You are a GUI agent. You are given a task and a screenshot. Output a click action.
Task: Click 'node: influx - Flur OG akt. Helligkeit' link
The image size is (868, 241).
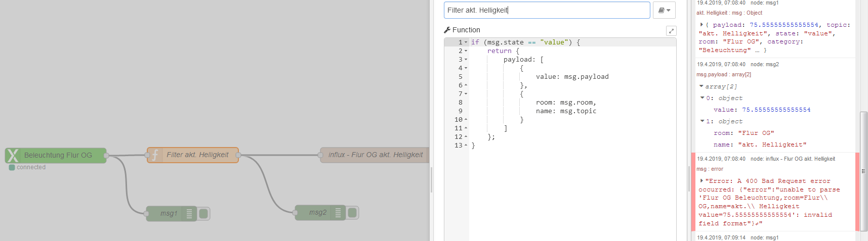pos(793,159)
